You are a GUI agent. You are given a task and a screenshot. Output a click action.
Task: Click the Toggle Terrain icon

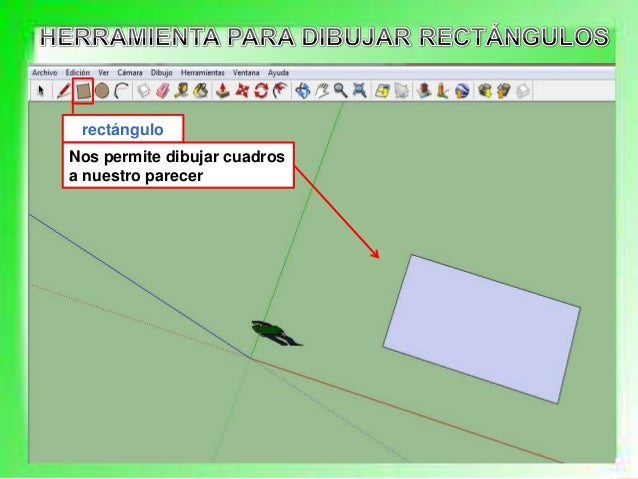coord(401,91)
